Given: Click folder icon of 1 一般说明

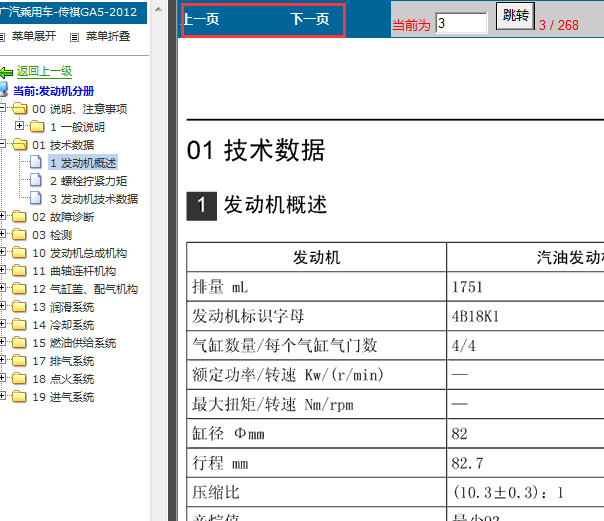Looking at the screenshot, I should pyautogui.click(x=37, y=126).
